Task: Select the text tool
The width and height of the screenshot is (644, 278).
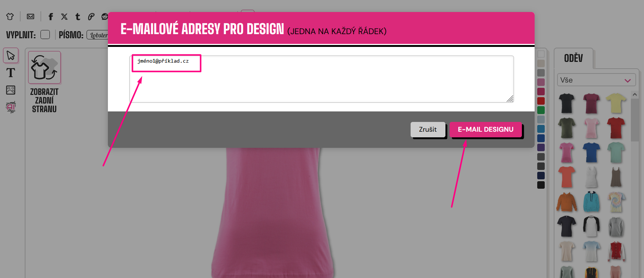Action: pos(10,73)
